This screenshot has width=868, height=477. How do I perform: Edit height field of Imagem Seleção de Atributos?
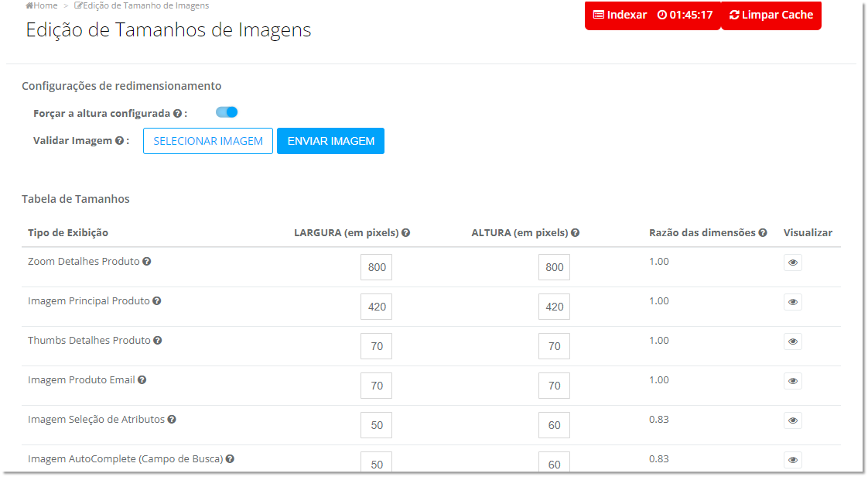[554, 425]
